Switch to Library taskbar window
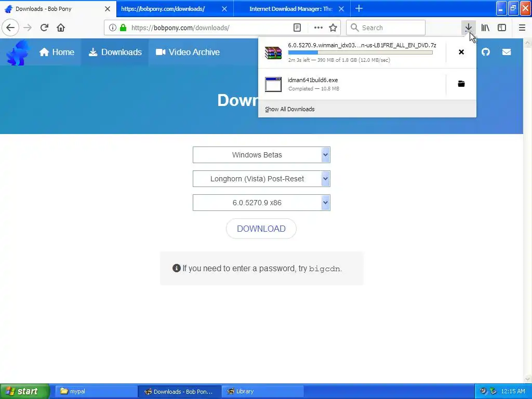The height and width of the screenshot is (399, 532). [263, 391]
